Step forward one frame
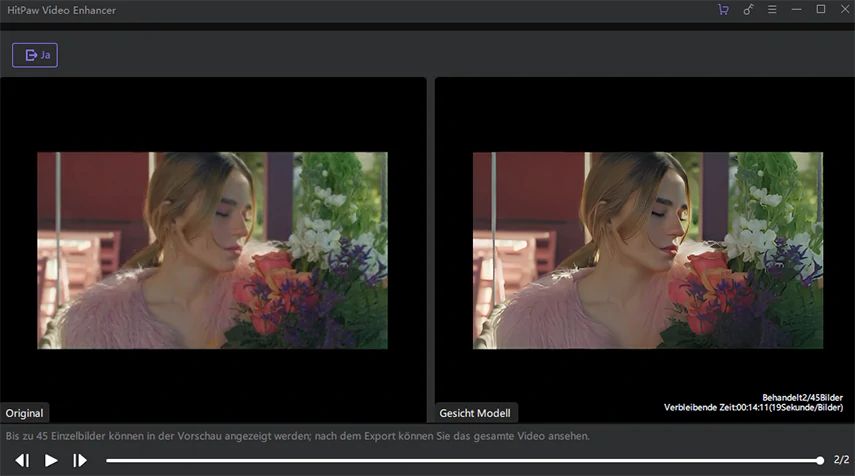Screen dimensions: 855x476 coord(80,461)
